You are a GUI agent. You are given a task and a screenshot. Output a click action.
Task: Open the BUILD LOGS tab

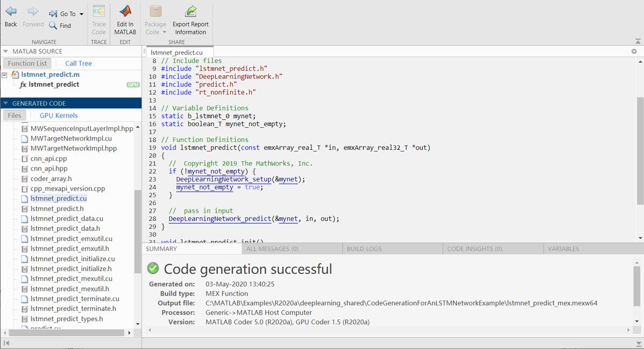click(364, 249)
